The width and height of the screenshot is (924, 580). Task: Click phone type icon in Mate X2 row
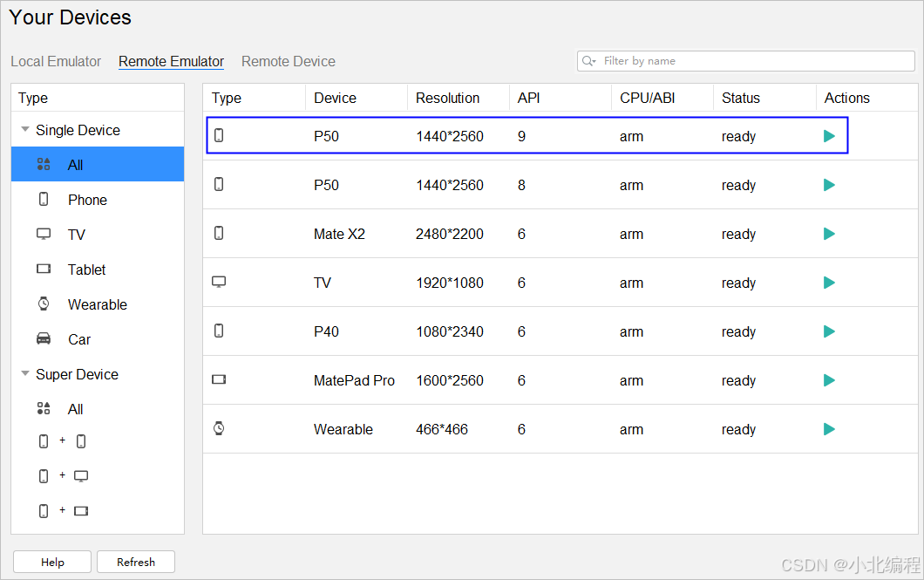click(219, 234)
